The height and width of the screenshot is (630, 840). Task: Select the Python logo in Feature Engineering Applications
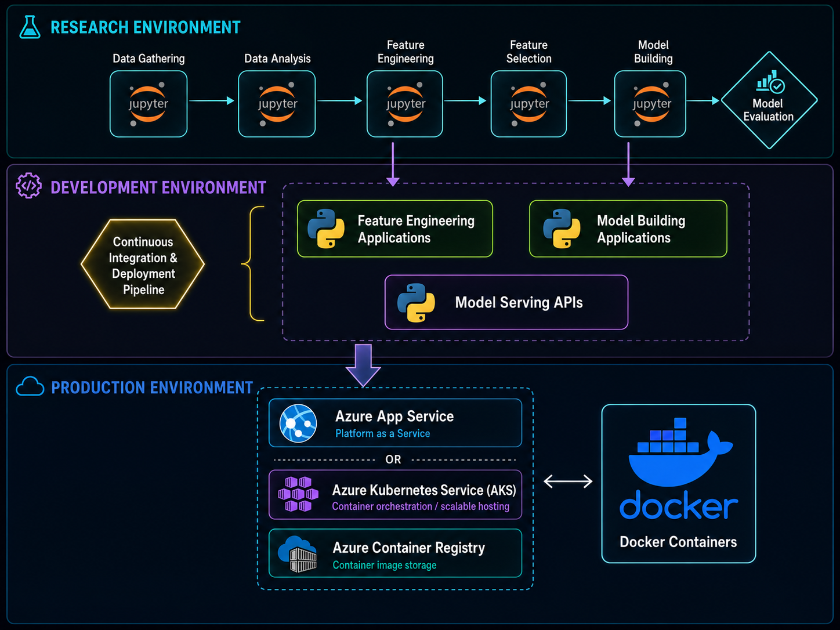point(326,229)
